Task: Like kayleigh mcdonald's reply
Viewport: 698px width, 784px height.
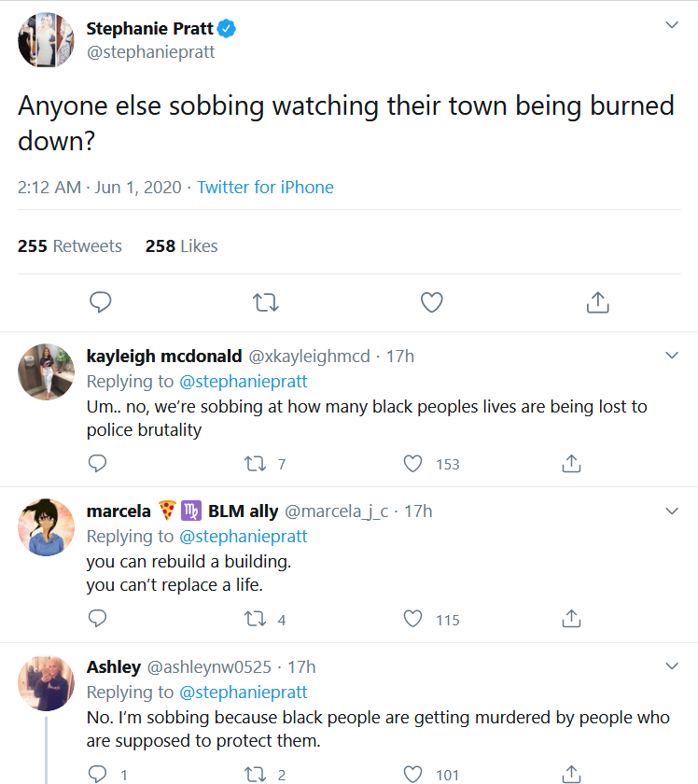Action: 413,464
